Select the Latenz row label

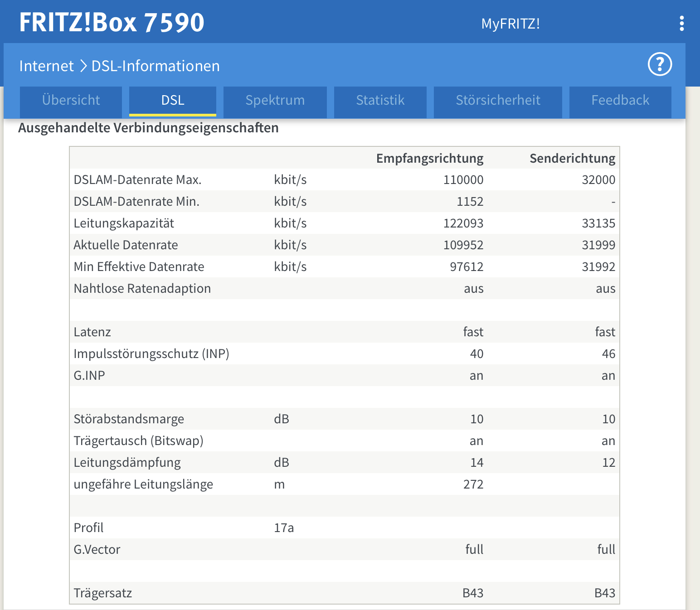[92, 332]
